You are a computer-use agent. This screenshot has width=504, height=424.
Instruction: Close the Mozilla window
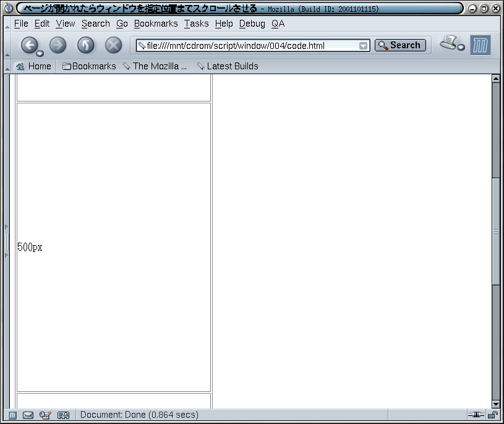[496, 9]
